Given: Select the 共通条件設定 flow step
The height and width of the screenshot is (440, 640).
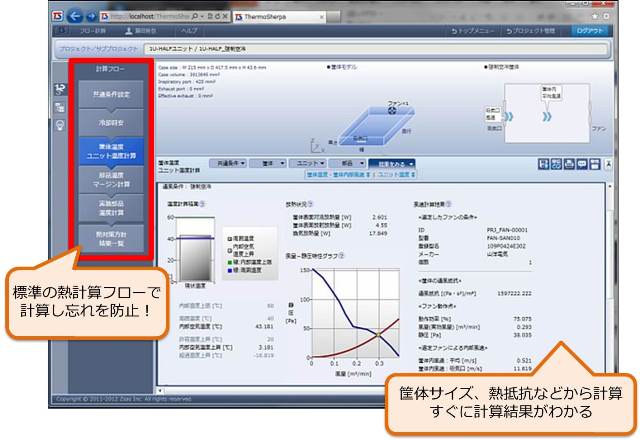Looking at the screenshot, I should pyautogui.click(x=111, y=95).
